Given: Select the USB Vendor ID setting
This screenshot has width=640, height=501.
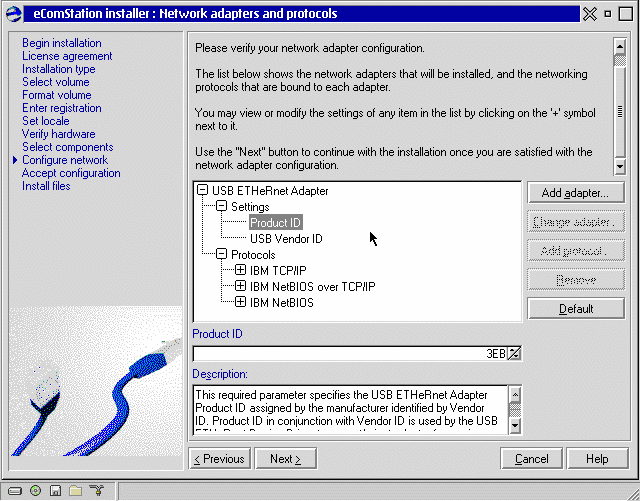Looking at the screenshot, I should point(286,238).
